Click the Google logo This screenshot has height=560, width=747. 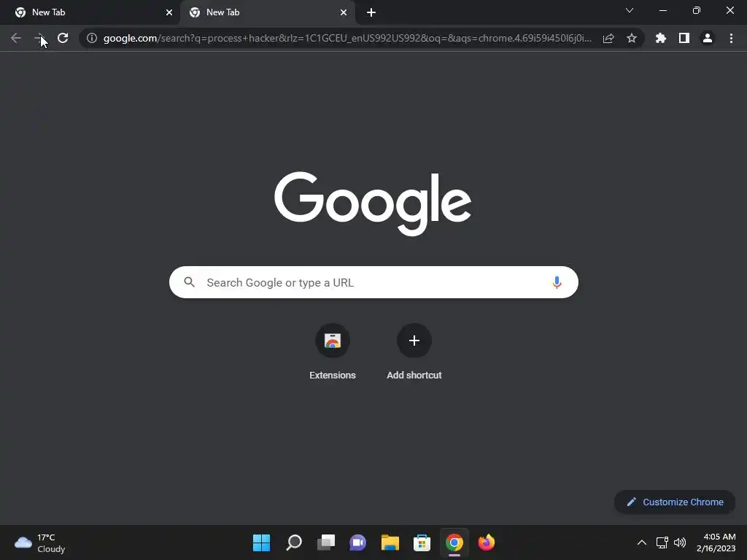[x=373, y=203]
